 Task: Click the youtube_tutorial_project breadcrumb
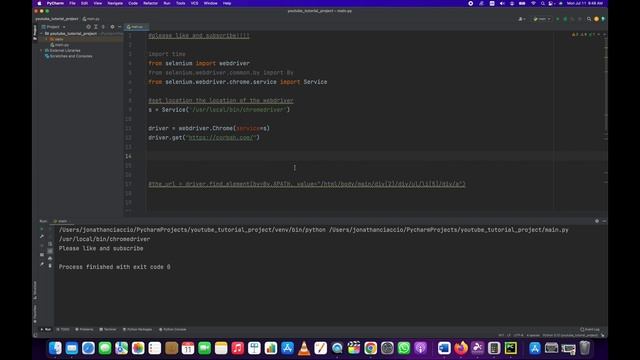[x=57, y=19]
